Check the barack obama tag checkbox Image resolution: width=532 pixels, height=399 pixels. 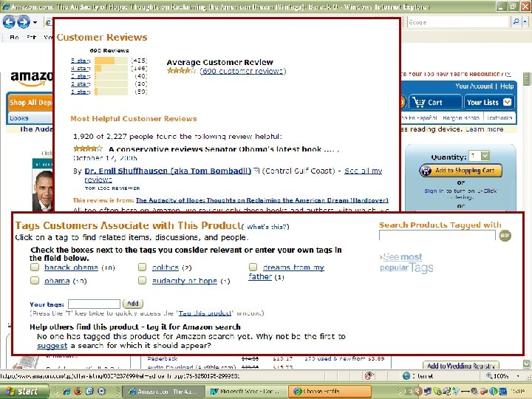pos(35,267)
